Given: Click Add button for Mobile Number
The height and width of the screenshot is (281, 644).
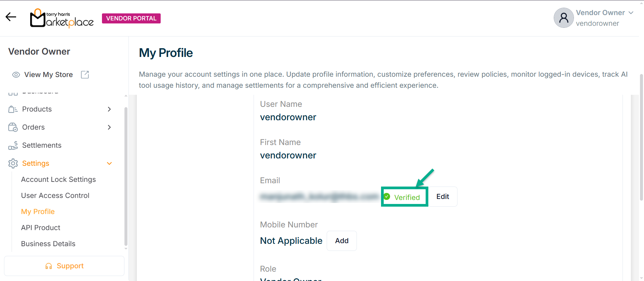Looking at the screenshot, I should (341, 241).
